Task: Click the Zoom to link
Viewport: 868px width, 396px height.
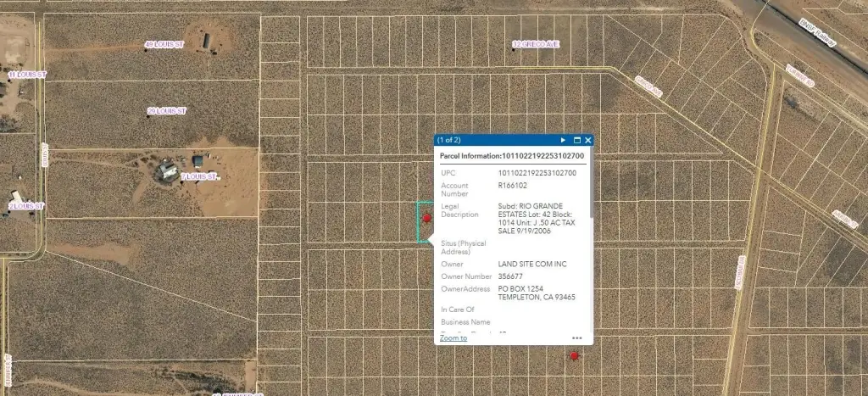Action: tap(453, 337)
